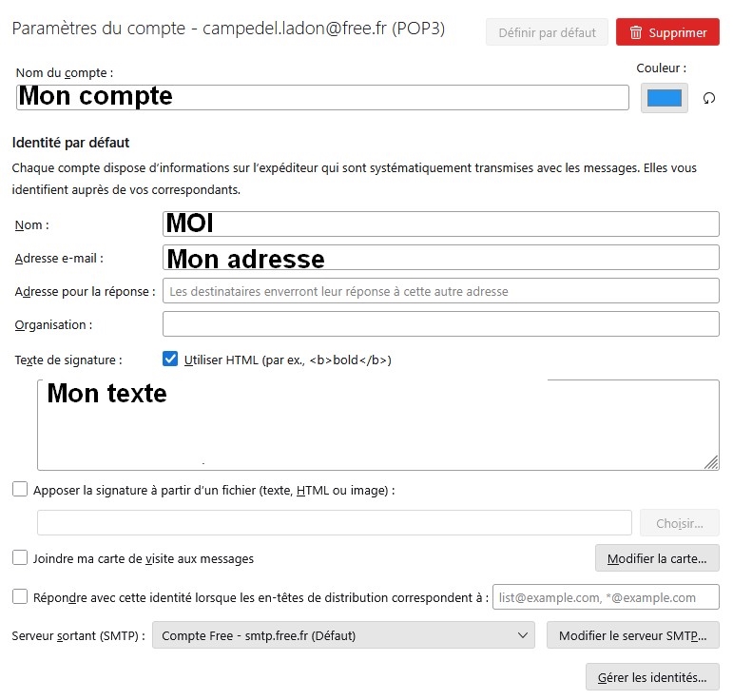Click inside the signature text area
This screenshot has height=700, width=733.
pyautogui.click(x=378, y=424)
